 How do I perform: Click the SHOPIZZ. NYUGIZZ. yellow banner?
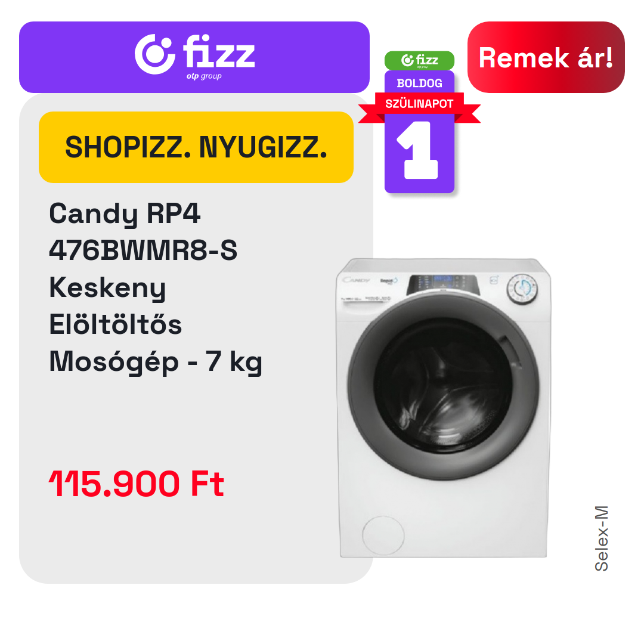196,147
